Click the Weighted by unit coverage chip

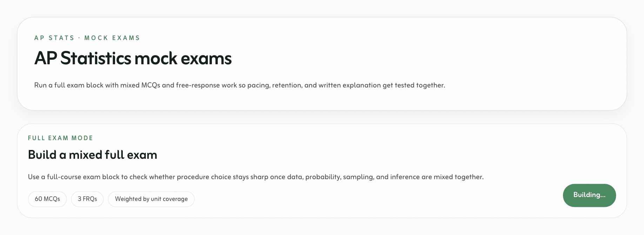coord(151,199)
